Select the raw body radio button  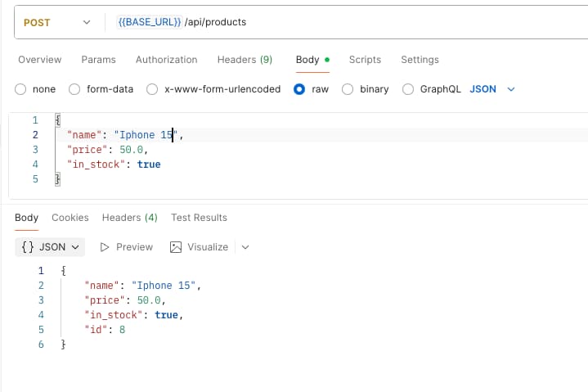299,89
